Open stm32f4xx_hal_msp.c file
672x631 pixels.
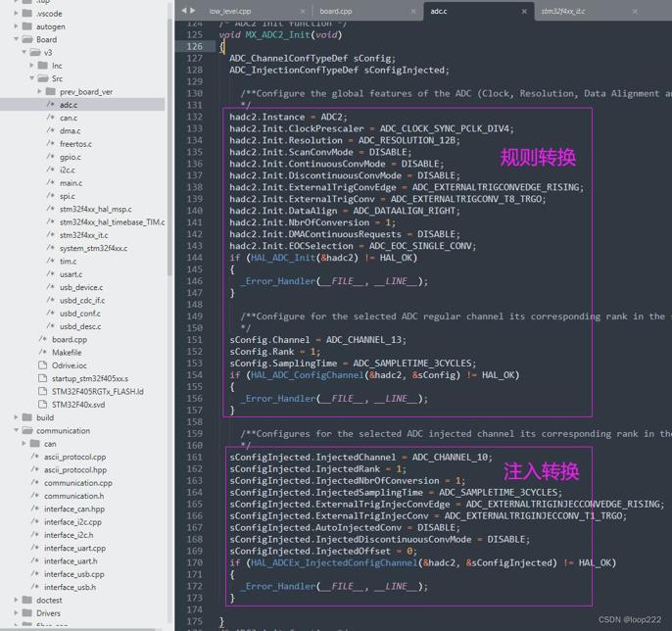pyautogui.click(x=95, y=209)
